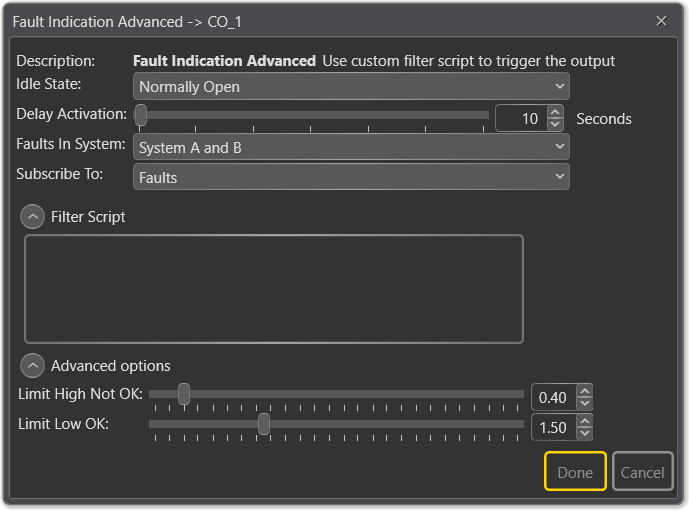Collapse the Filter Script section chevron
The width and height of the screenshot is (689, 511).
[x=33, y=216]
